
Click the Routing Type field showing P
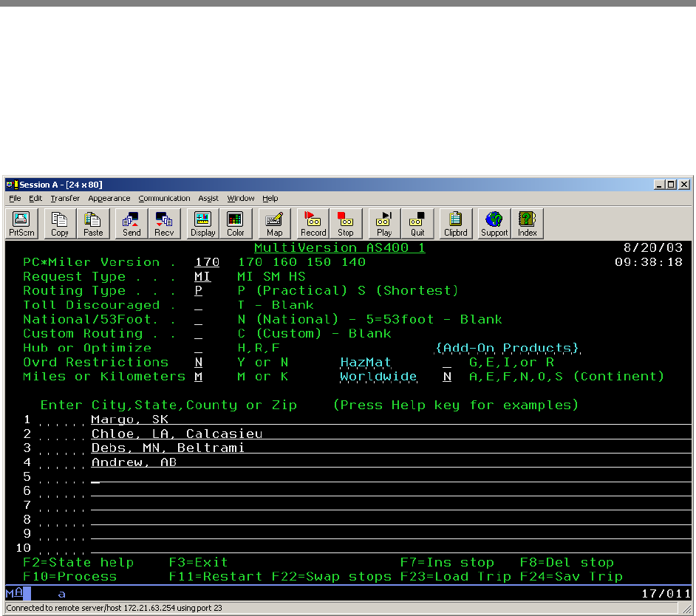pos(199,291)
